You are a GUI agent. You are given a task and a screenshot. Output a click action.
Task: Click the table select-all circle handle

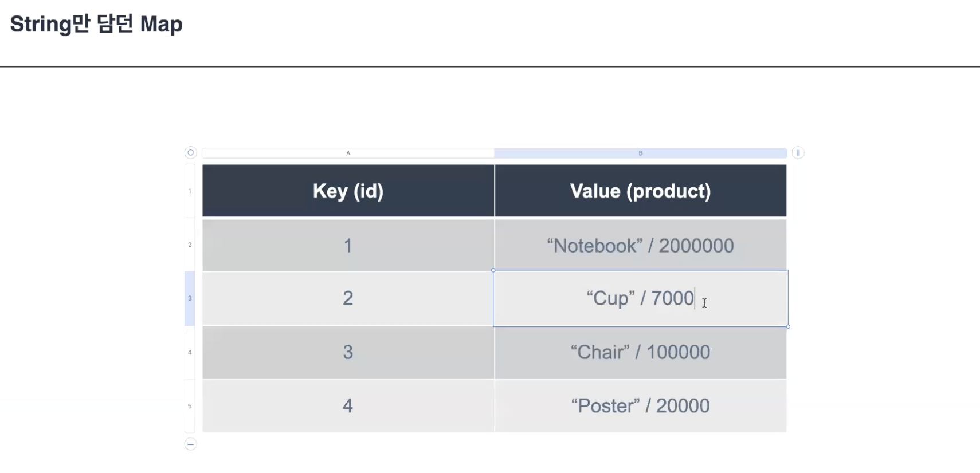191,152
